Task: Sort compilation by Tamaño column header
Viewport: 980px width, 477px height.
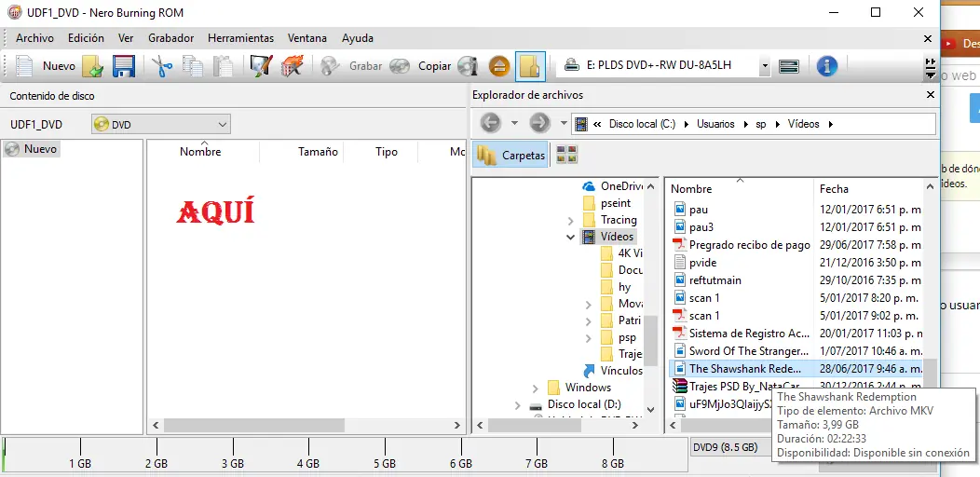Action: [318, 151]
